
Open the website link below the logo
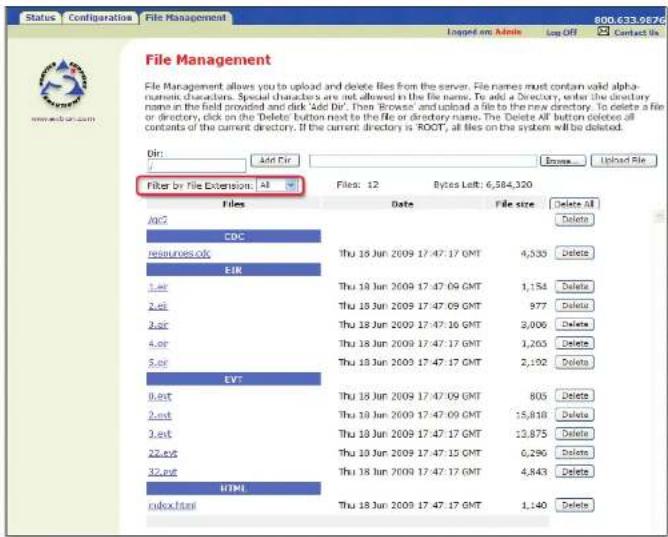pos(63,119)
